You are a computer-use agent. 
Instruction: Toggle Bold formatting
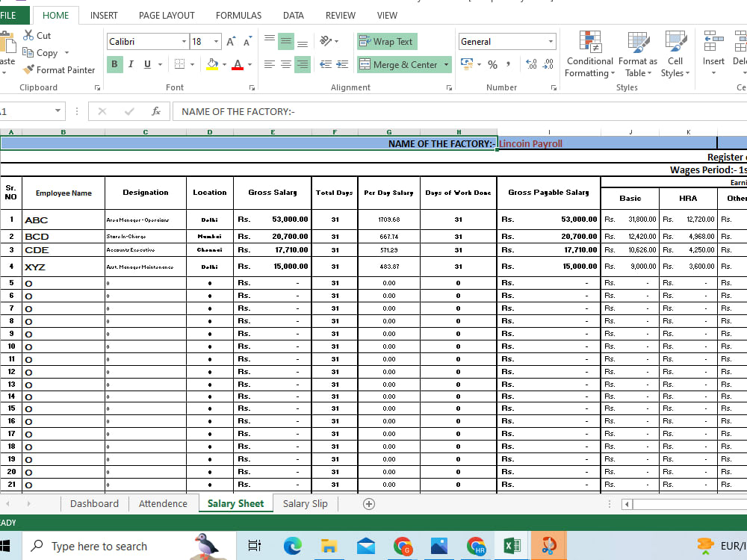pos(114,64)
